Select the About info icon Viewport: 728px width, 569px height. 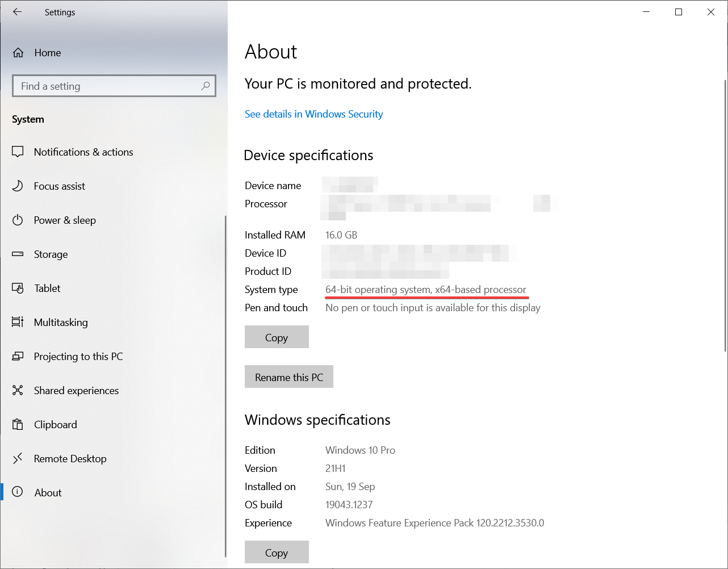(x=18, y=492)
